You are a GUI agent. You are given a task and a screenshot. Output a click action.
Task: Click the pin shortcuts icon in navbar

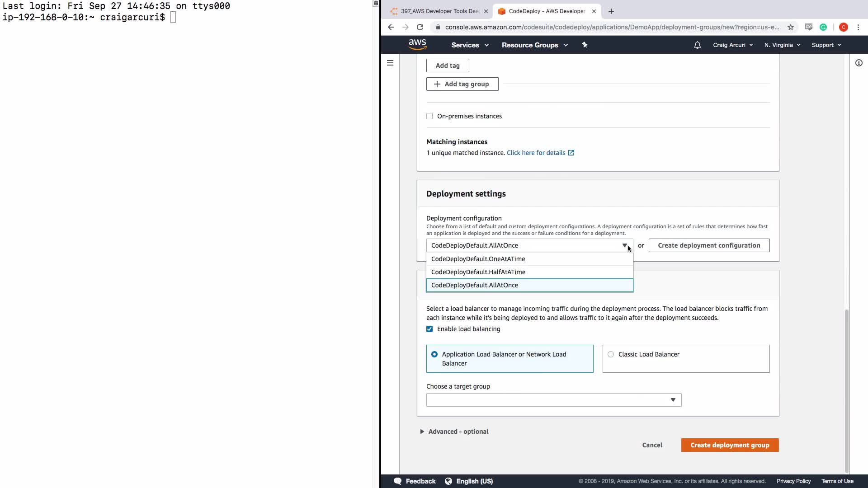(x=585, y=45)
